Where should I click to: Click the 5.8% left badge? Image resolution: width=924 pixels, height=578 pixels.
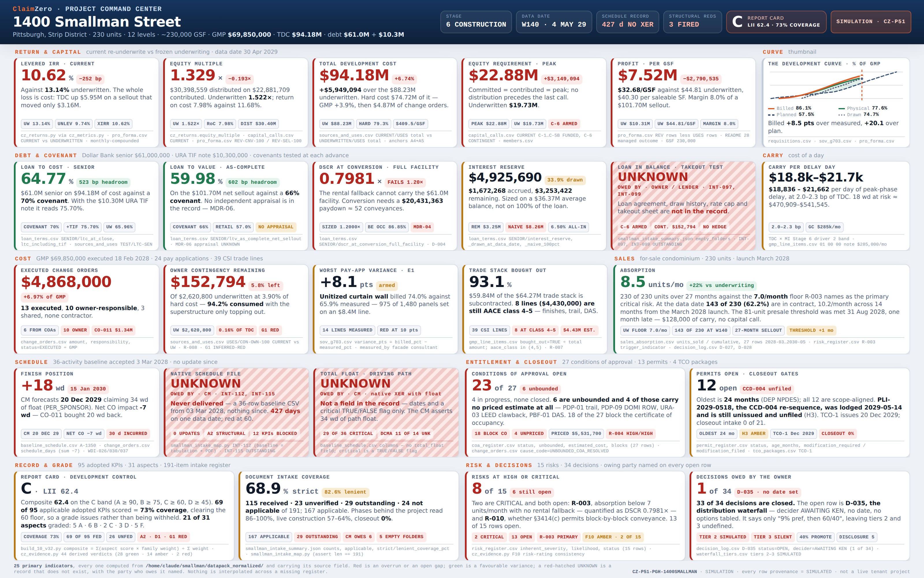[x=265, y=286]
